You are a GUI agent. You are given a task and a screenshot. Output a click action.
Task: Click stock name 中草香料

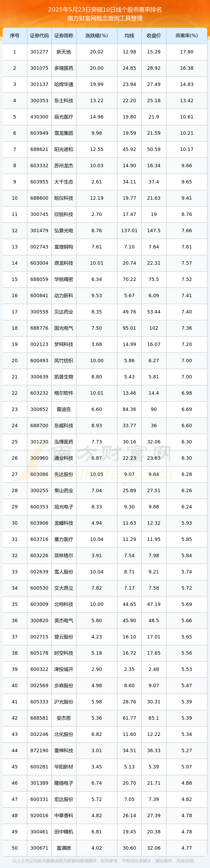[x=64, y=815]
